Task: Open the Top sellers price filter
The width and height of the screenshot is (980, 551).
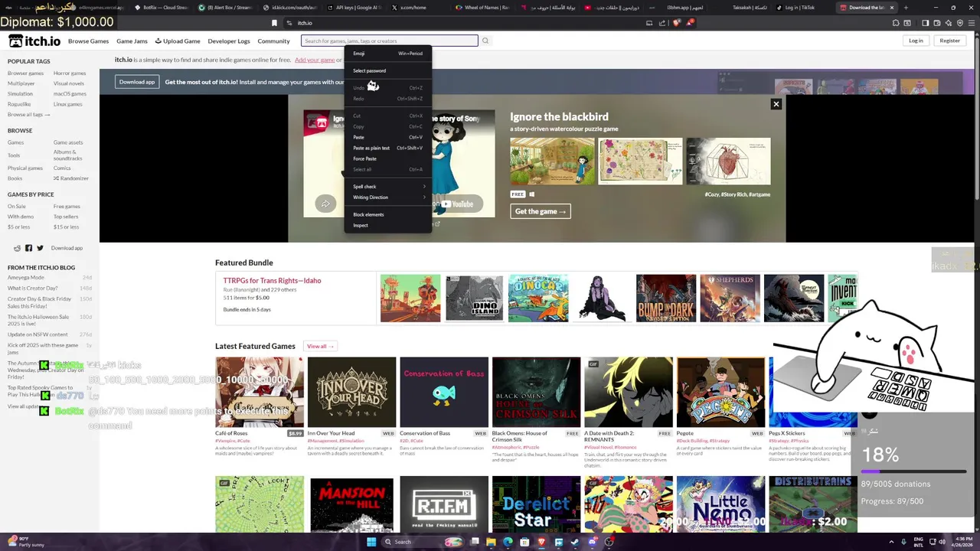Action: tap(66, 217)
